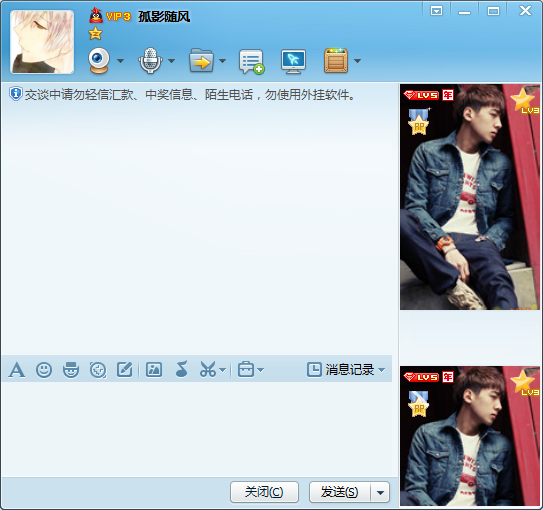The image size is (543, 510).
Task: Click in the message input box
Action: (x=197, y=429)
